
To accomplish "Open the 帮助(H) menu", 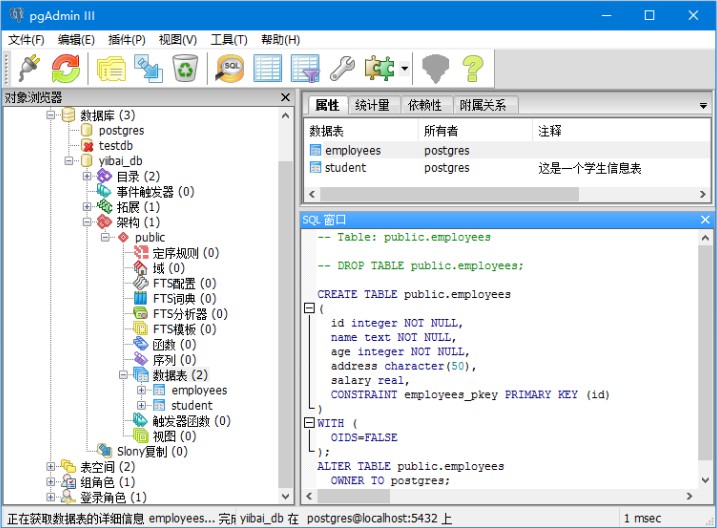I will pos(280,40).
